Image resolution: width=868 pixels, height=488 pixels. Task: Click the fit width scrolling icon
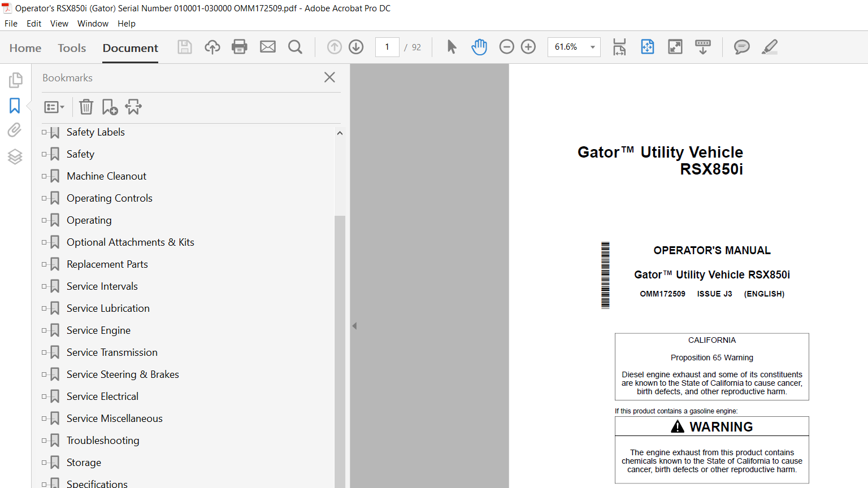click(619, 47)
